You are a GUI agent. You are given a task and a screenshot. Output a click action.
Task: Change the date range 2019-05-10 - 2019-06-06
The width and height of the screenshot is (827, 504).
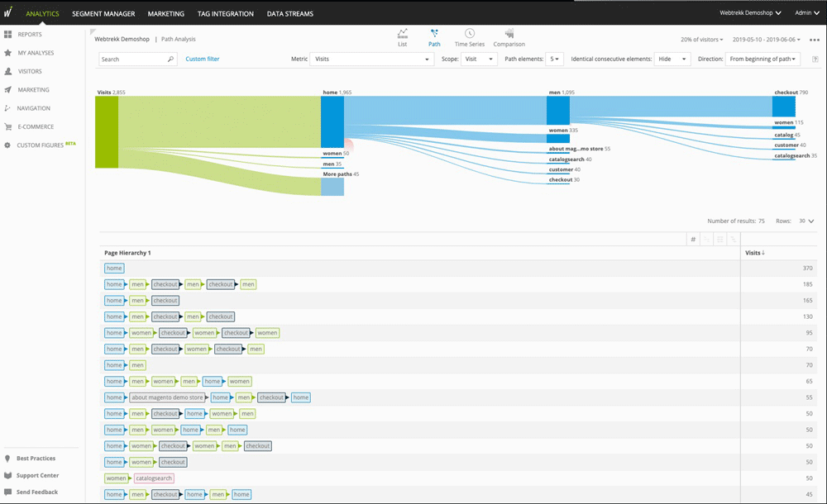point(766,40)
